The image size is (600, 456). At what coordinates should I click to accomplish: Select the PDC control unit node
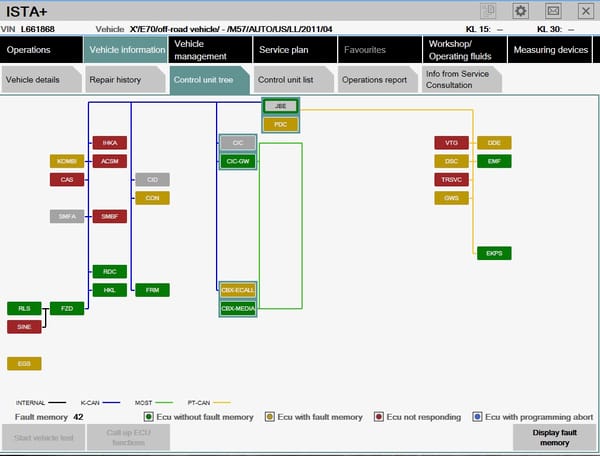[280, 124]
